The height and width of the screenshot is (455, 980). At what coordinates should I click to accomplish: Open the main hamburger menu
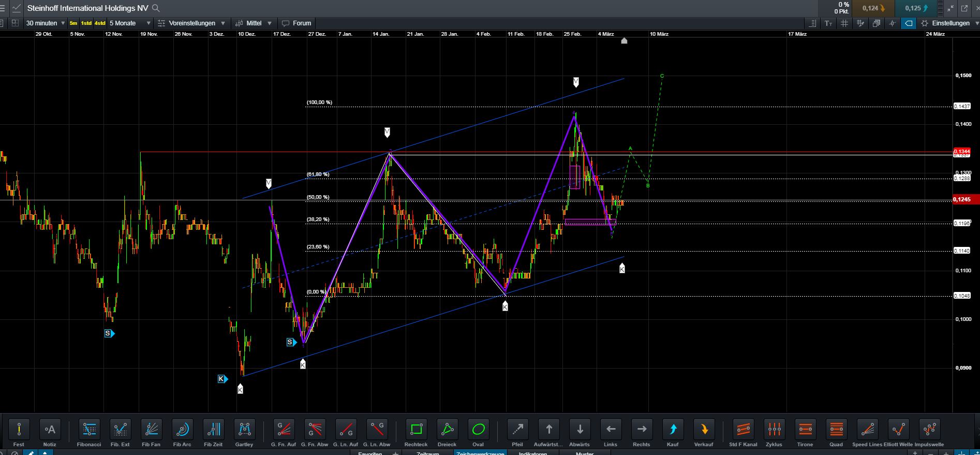(3, 8)
